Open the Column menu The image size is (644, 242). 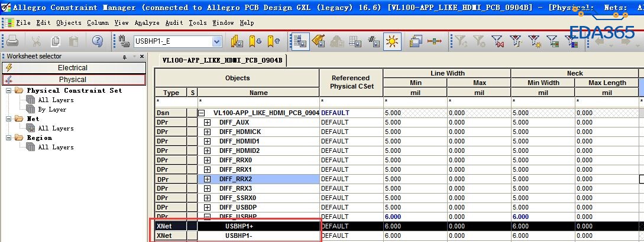coord(98,23)
